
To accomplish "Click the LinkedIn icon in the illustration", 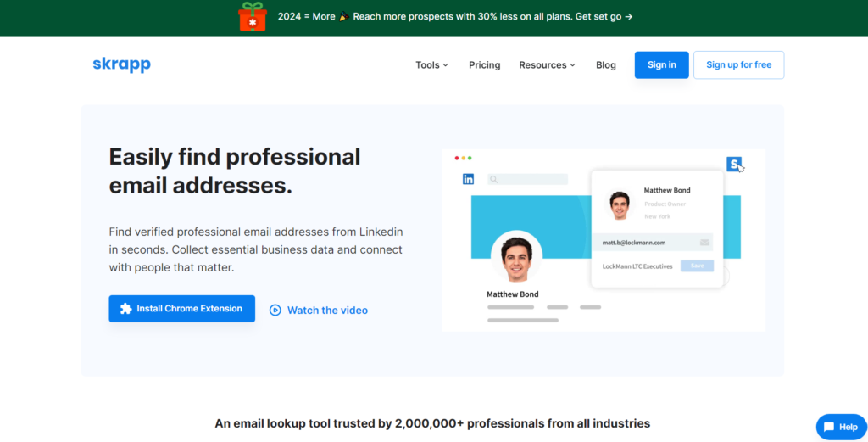I will (468, 179).
